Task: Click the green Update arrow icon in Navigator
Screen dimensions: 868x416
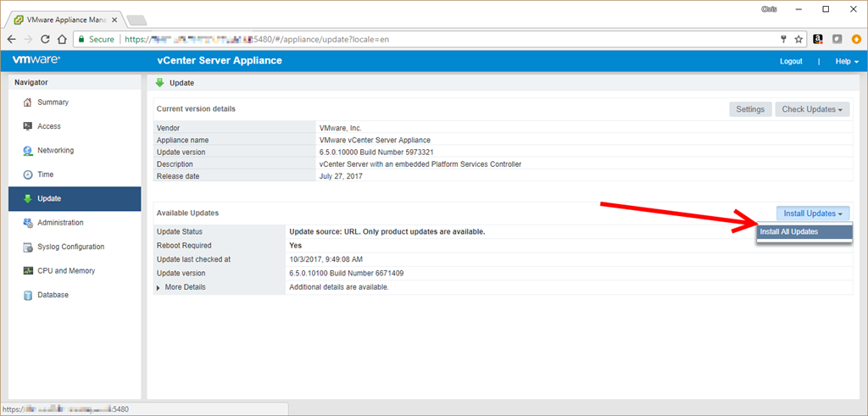Action: [28, 198]
